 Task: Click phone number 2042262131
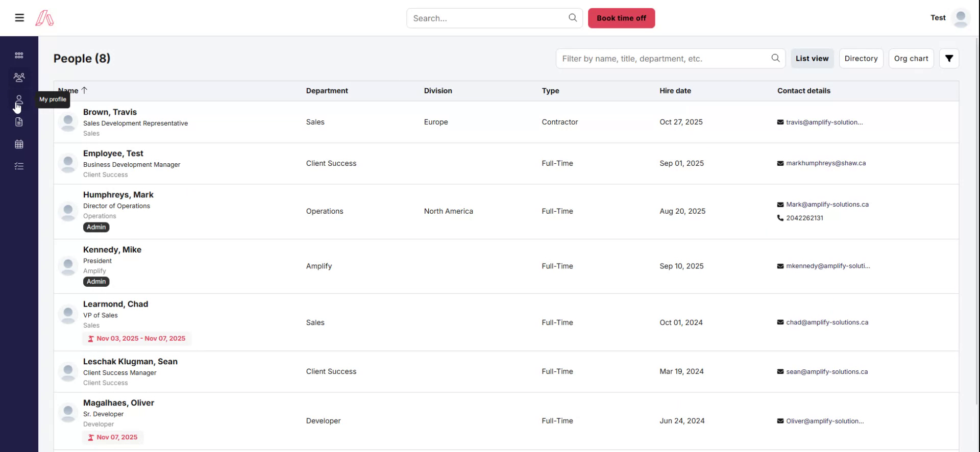click(804, 218)
